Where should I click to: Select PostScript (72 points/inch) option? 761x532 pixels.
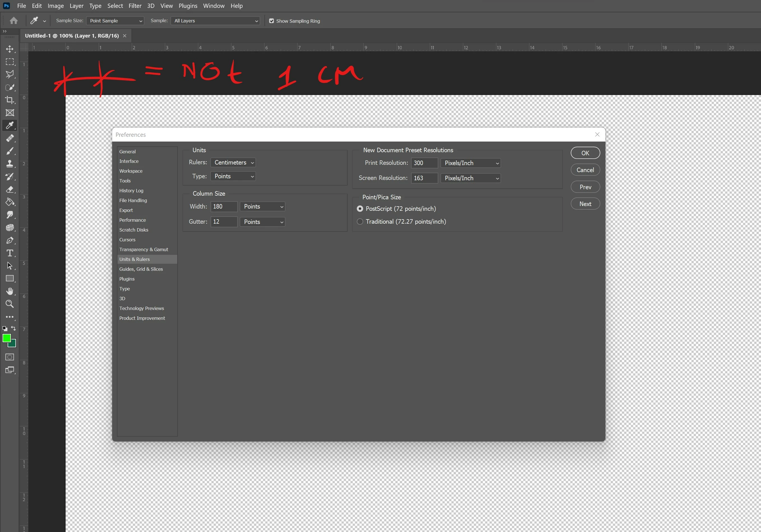(x=360, y=209)
